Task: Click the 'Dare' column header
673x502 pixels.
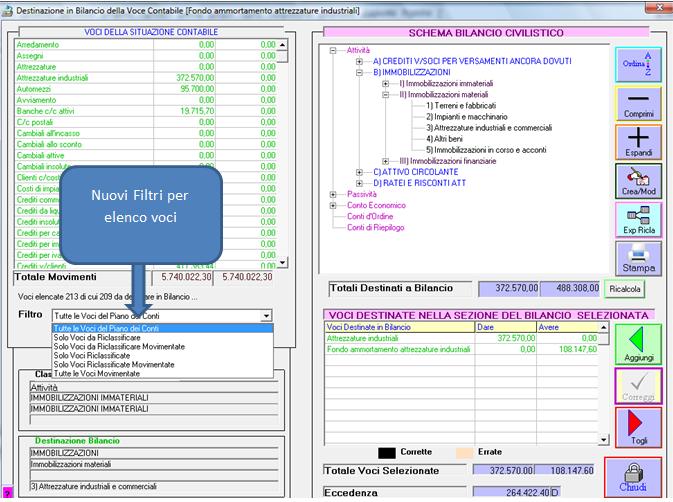Action: 506,327
